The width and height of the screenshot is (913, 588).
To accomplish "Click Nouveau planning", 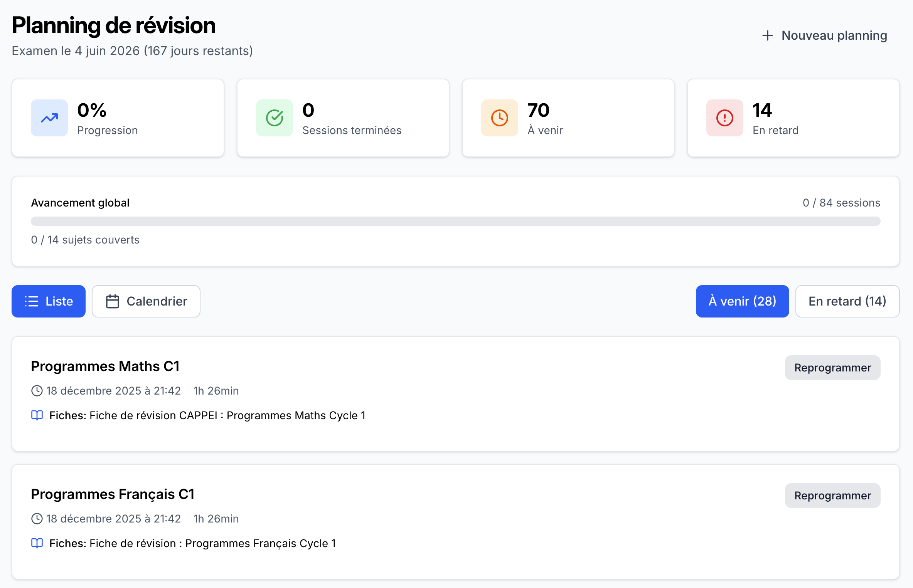I will pyautogui.click(x=824, y=35).
